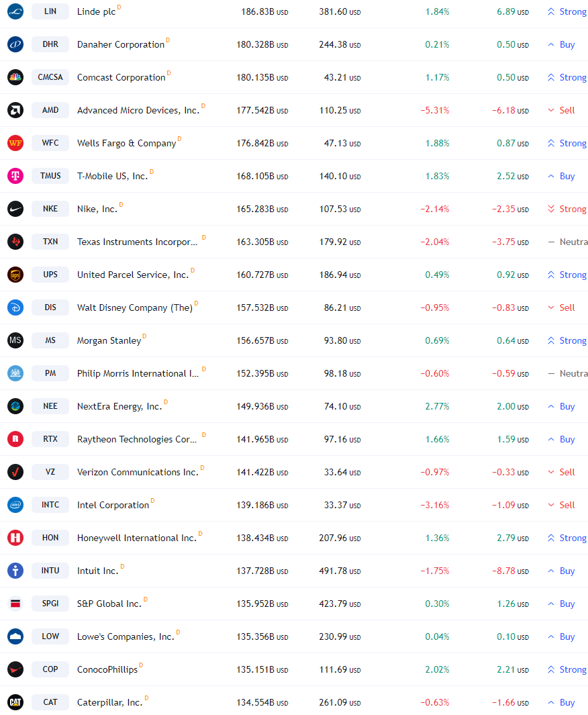
Task: Click the D superscript beside Lowe's Companies
Action: tap(179, 632)
